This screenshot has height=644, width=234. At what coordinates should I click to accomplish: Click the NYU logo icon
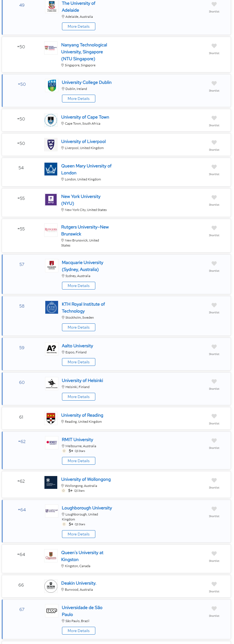[51, 200]
